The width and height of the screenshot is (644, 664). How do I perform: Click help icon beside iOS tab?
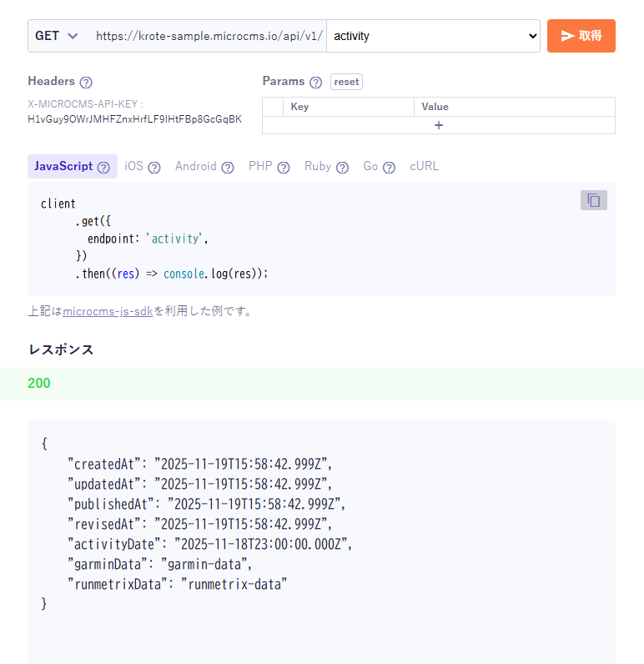pyautogui.click(x=154, y=167)
